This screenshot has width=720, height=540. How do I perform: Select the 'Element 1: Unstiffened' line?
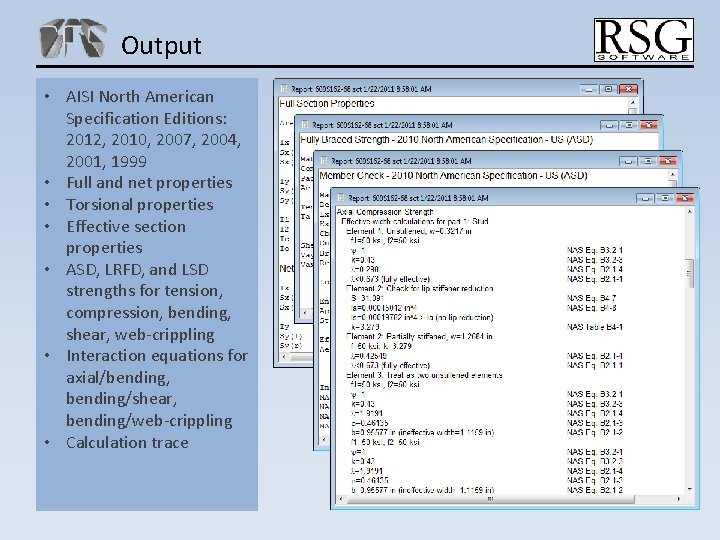click(408, 231)
